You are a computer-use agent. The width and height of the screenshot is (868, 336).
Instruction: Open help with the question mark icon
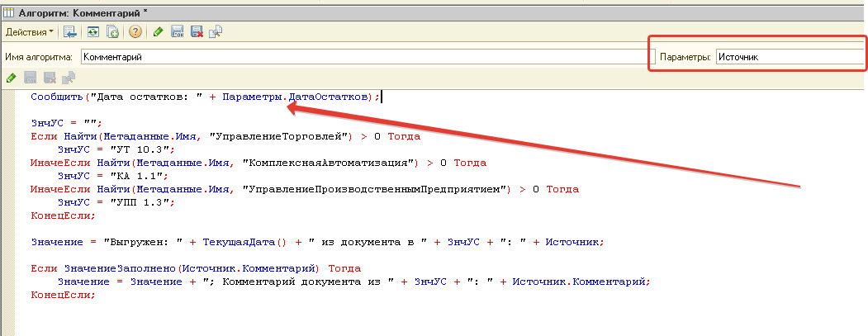[135, 32]
